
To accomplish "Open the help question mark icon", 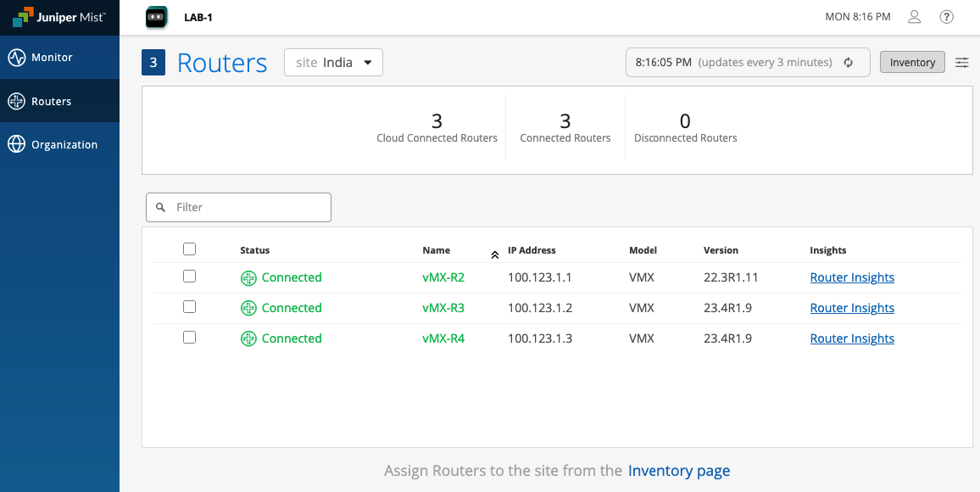I will (947, 17).
